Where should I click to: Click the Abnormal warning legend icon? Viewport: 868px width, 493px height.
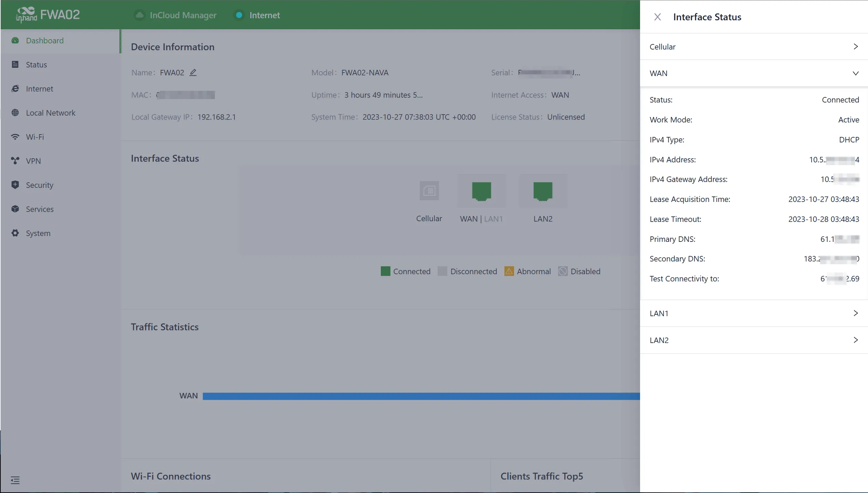click(509, 271)
